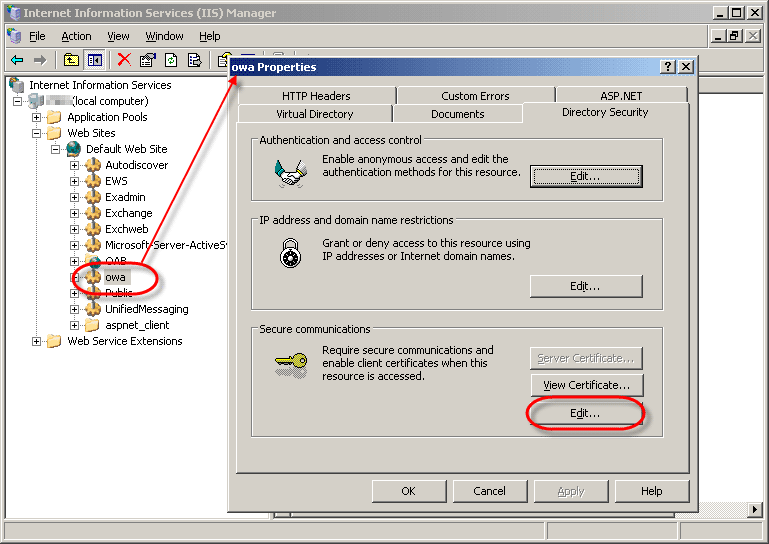Viewport: 769px width, 544px height.
Task: Switch to the HTTP Headers tab
Action: coord(316,96)
